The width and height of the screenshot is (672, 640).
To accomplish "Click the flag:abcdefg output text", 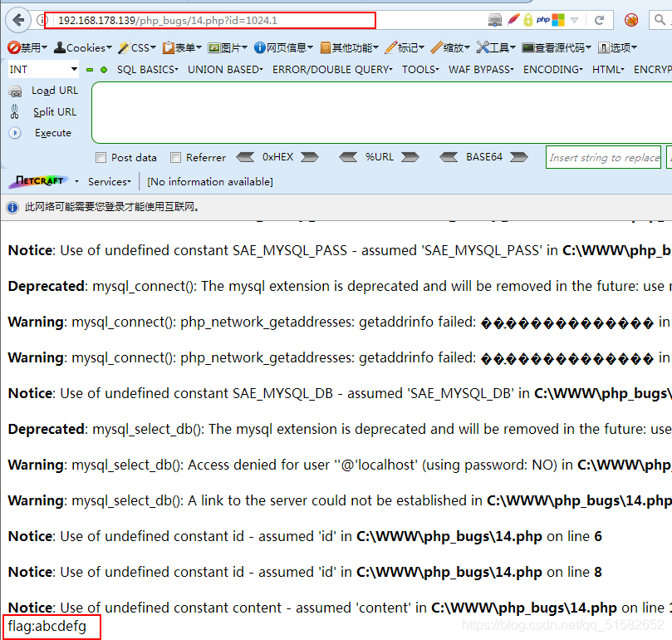I will (47, 626).
